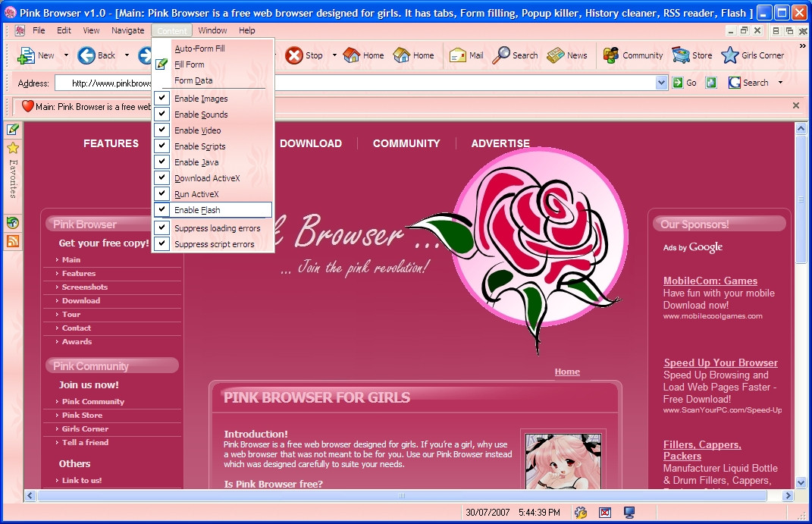Expand the Search engine dropdown arrow

[780, 83]
